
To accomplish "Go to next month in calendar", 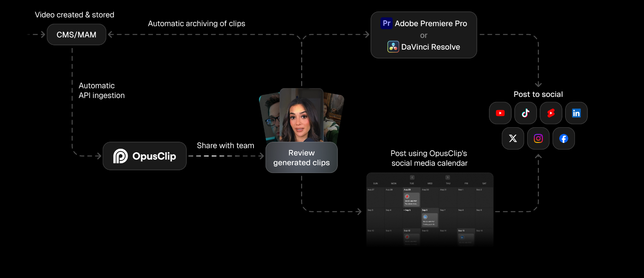I will click(x=448, y=178).
